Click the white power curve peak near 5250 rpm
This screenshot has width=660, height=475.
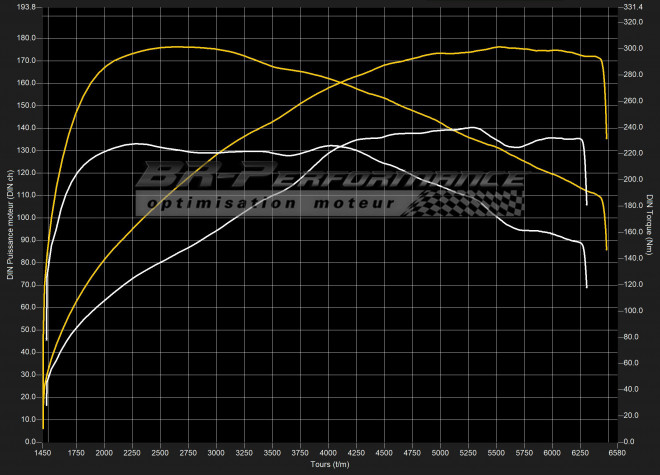[x=470, y=128]
